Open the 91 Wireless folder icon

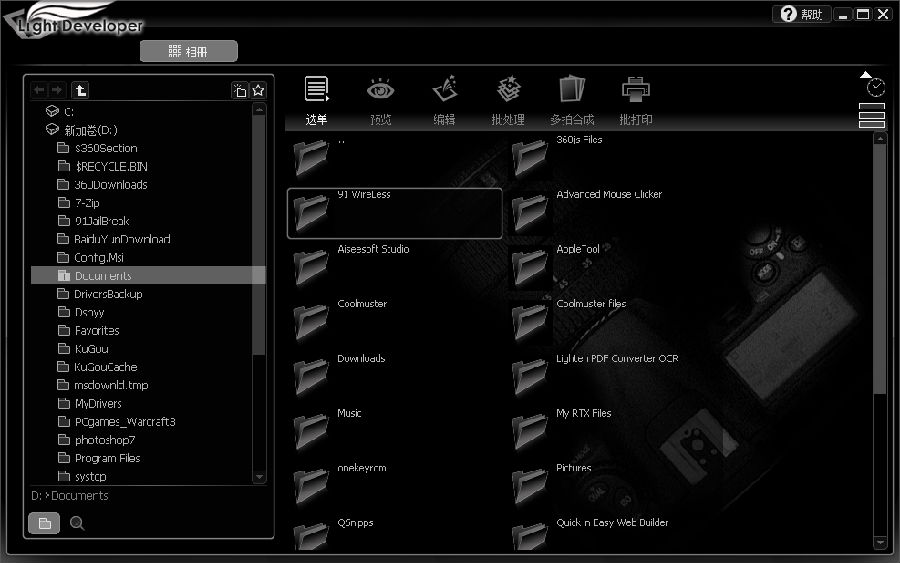click(311, 212)
